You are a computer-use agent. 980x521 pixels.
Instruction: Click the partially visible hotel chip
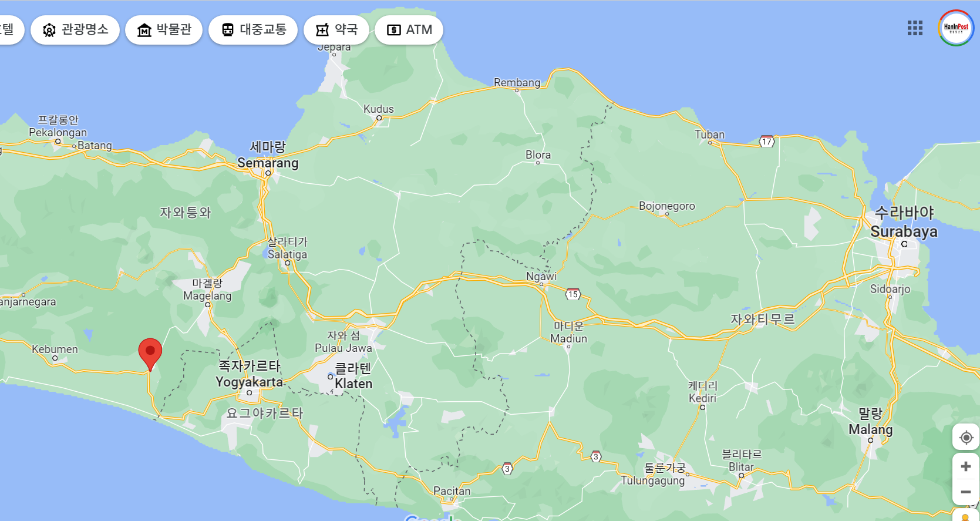(x=8, y=30)
